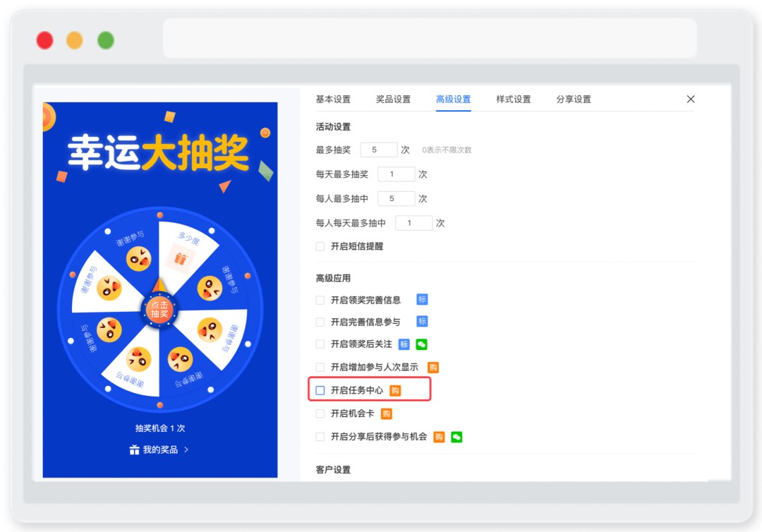Viewport: 762px width, 532px height.
Task: Tick the 开启机会卡 checkbox
Action: pos(320,413)
